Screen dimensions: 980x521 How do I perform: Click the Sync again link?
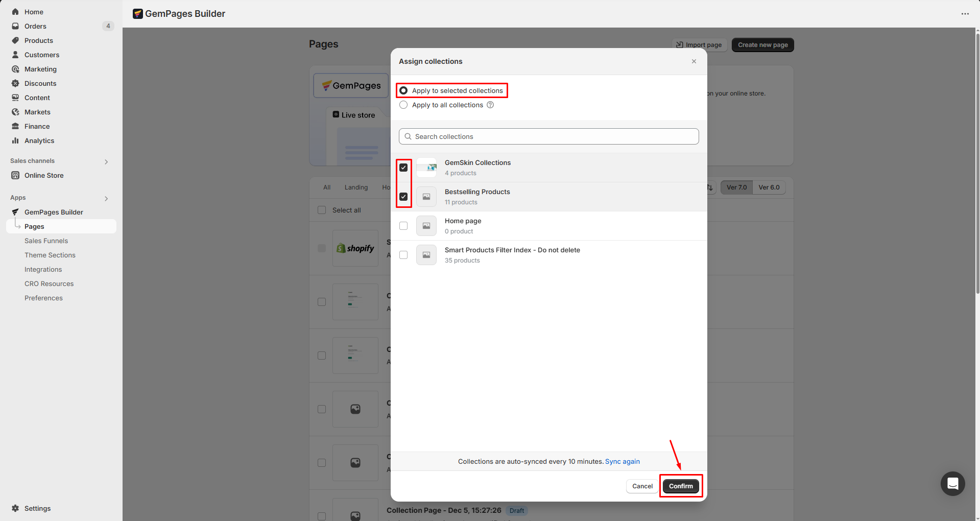(x=622, y=461)
